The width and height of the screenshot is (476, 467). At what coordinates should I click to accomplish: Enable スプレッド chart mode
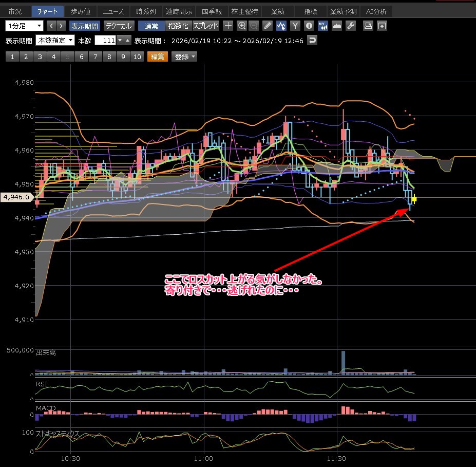point(205,26)
